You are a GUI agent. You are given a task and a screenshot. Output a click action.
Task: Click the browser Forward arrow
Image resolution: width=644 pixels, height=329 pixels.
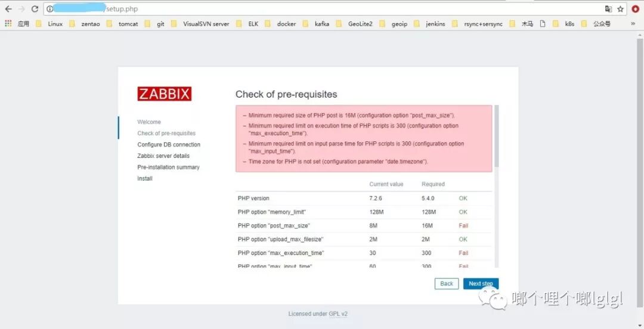21,8
